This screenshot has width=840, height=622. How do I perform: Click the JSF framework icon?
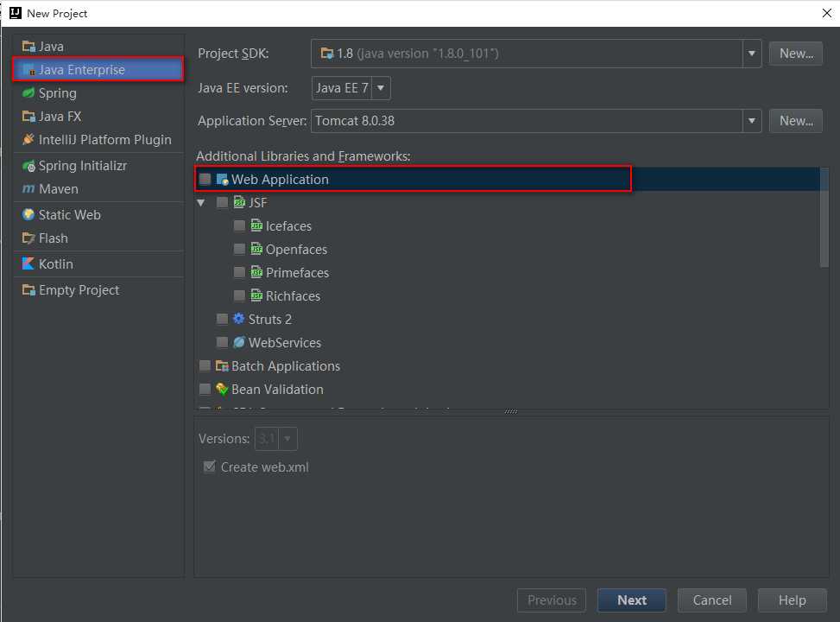[239, 203]
